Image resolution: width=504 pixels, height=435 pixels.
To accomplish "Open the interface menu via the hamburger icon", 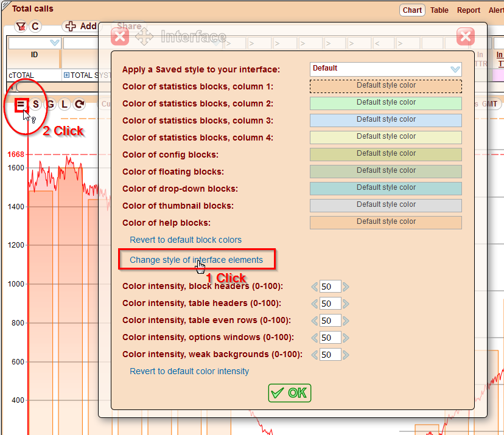I will click(21, 103).
